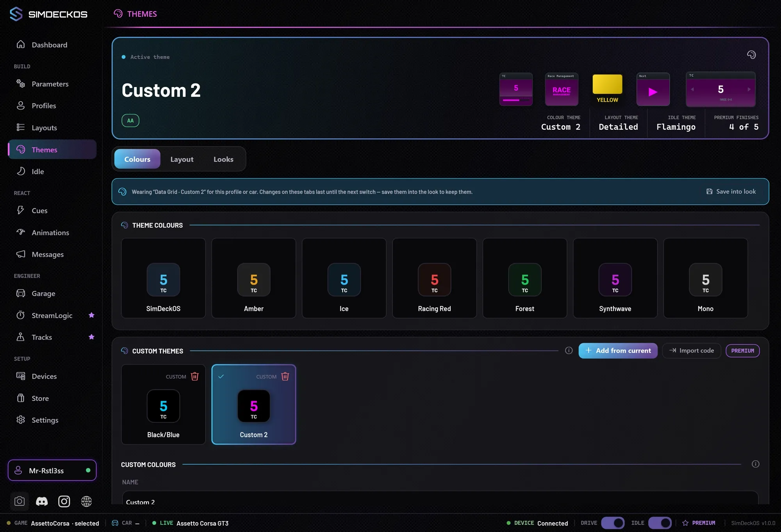Image resolution: width=781 pixels, height=532 pixels.
Task: Choose the Racing Red theme
Action: click(x=434, y=278)
